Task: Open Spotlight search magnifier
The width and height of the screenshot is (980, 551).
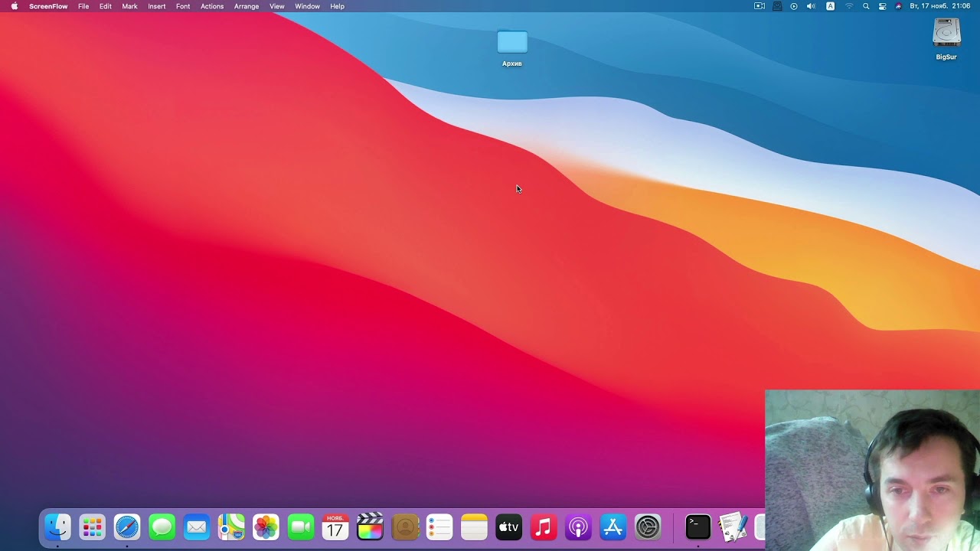Action: [866, 6]
